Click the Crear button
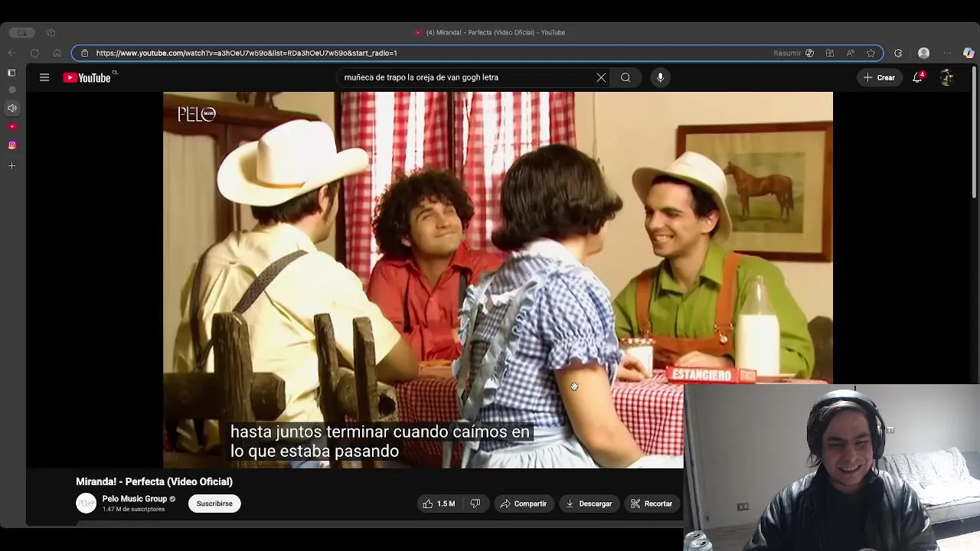The height and width of the screenshot is (551, 980). (879, 77)
